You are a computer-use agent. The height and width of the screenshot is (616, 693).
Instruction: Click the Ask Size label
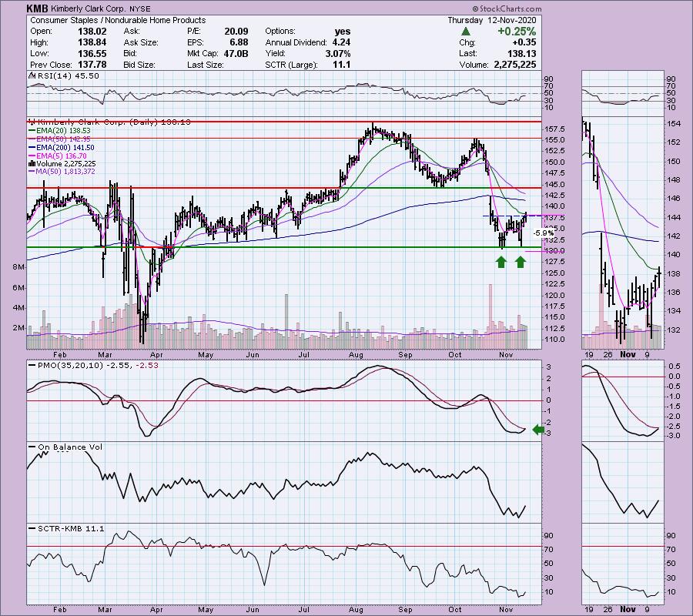coord(141,42)
